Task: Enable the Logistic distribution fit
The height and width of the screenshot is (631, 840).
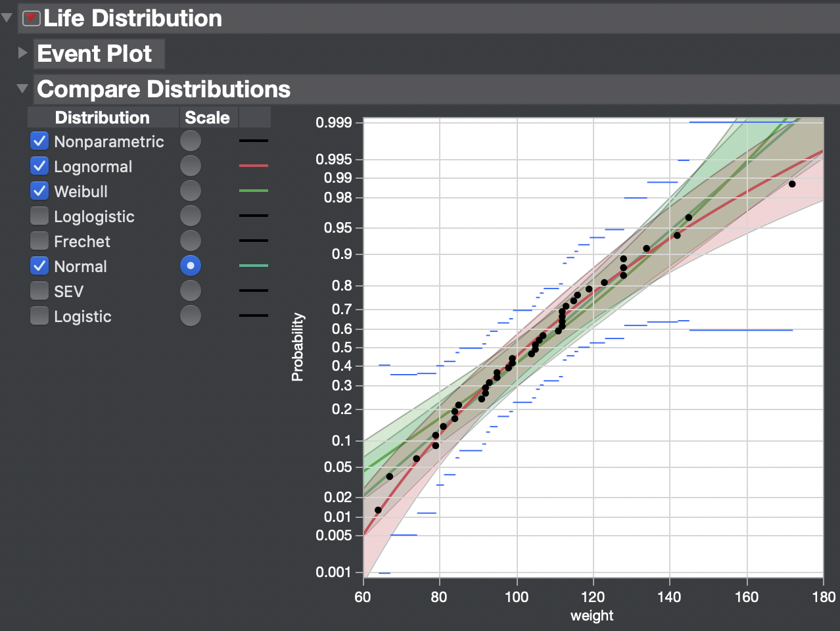Action: 39,315
